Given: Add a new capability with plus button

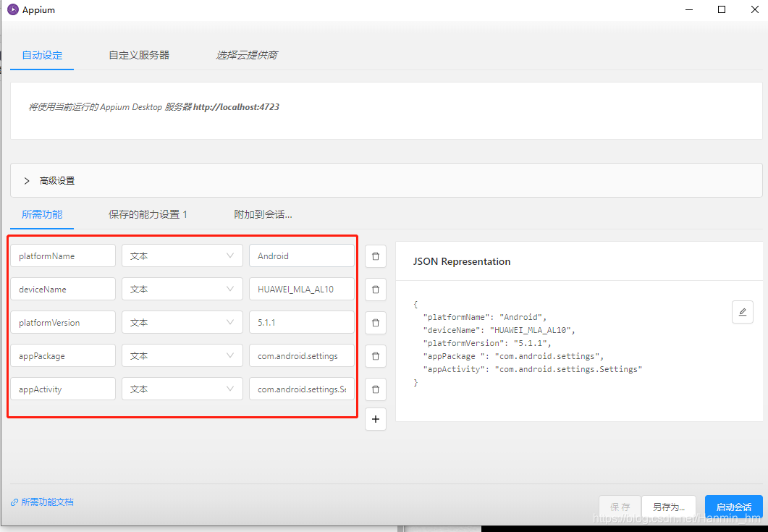Looking at the screenshot, I should click(x=376, y=419).
